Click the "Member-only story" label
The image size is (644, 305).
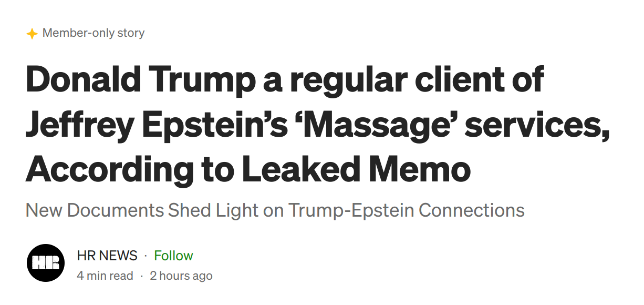(x=94, y=33)
